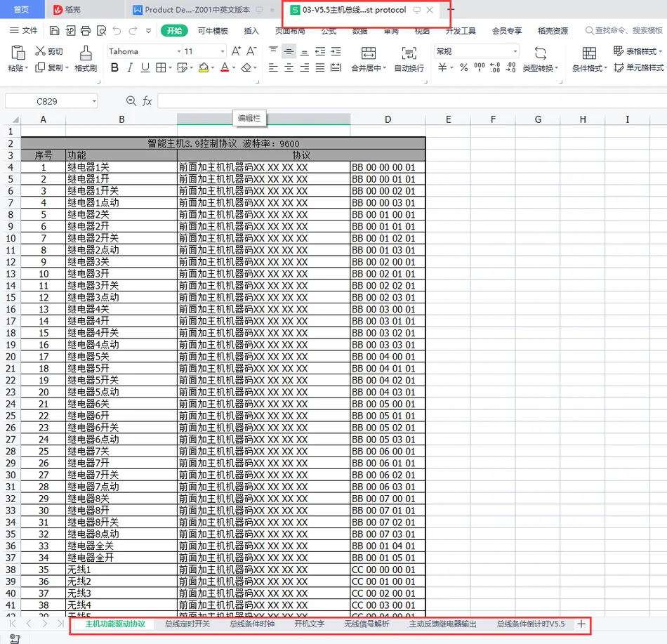The height and width of the screenshot is (644, 667).
Task: Toggle Italic formatting
Action: [x=130, y=67]
